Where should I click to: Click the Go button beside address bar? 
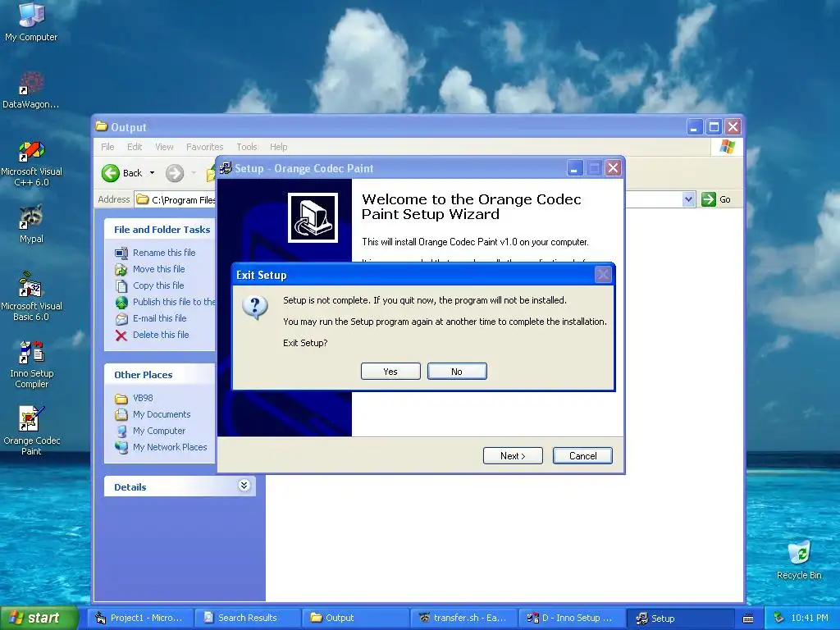pos(717,199)
